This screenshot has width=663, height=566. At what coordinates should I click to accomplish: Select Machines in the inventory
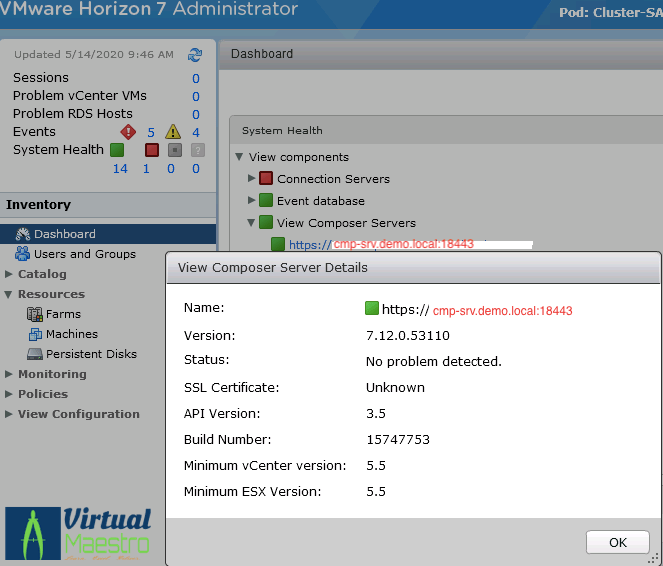click(71, 334)
